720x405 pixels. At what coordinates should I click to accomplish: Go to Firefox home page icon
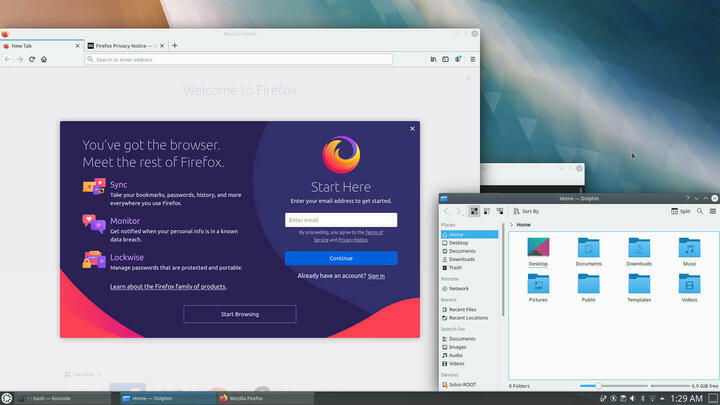44,59
